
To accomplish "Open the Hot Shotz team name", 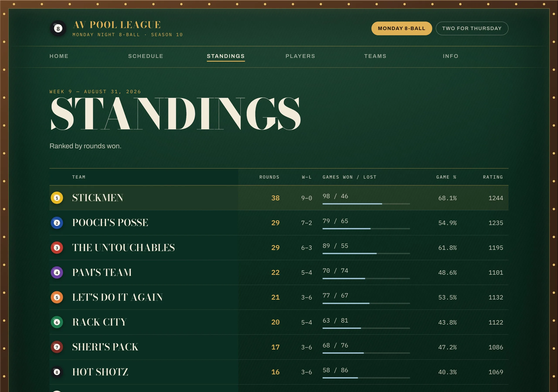I will pos(100,372).
